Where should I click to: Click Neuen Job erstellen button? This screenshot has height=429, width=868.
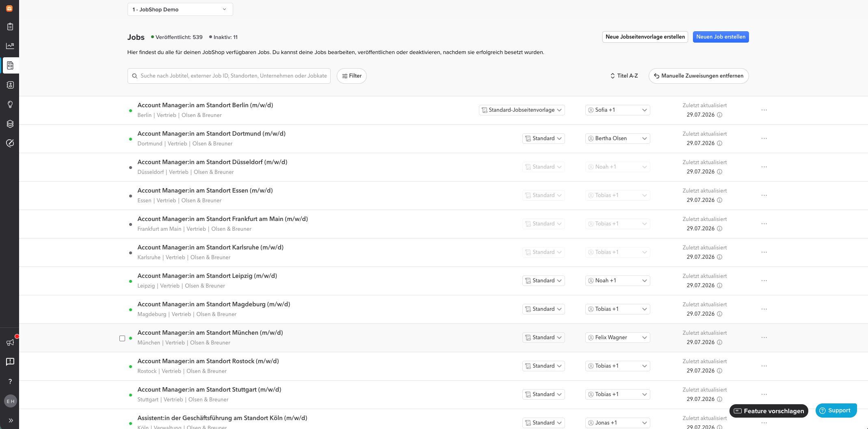(x=721, y=37)
